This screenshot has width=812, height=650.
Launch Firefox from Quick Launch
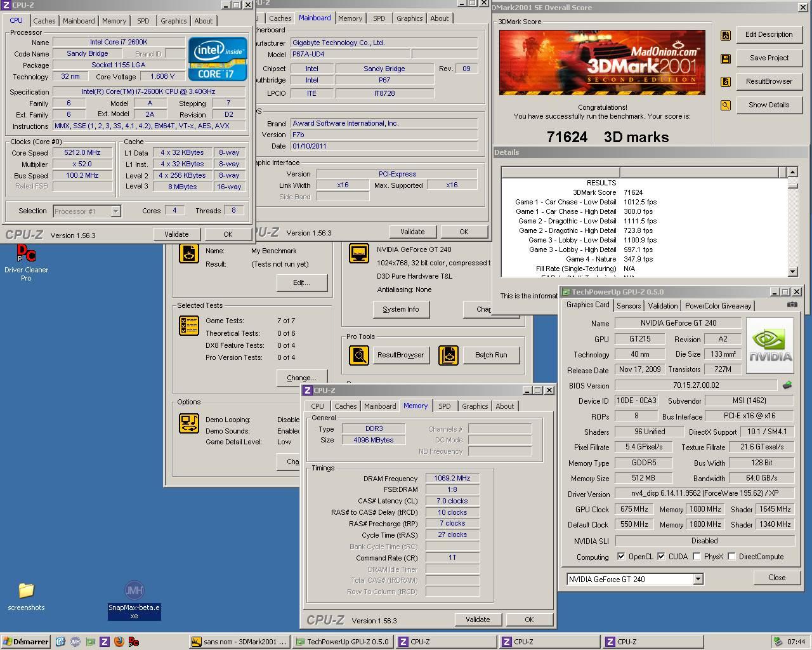point(119,642)
